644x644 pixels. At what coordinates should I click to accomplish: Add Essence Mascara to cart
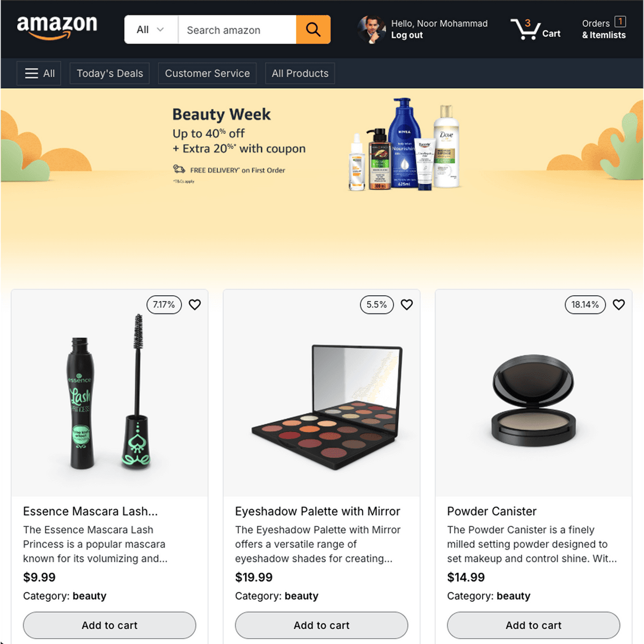coord(109,625)
